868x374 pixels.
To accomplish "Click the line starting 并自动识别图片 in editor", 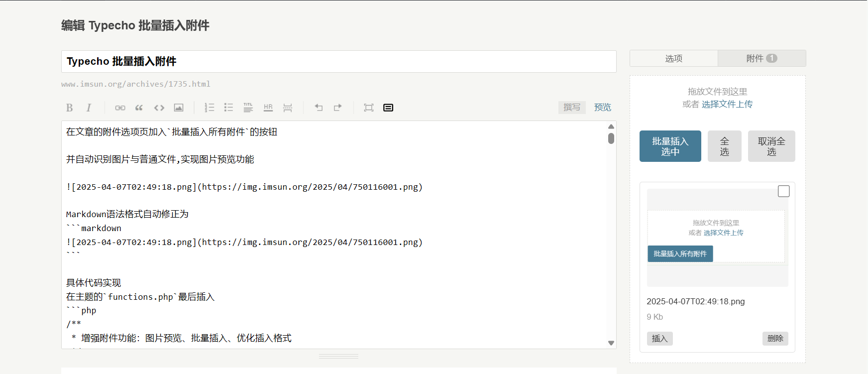I will coord(160,159).
